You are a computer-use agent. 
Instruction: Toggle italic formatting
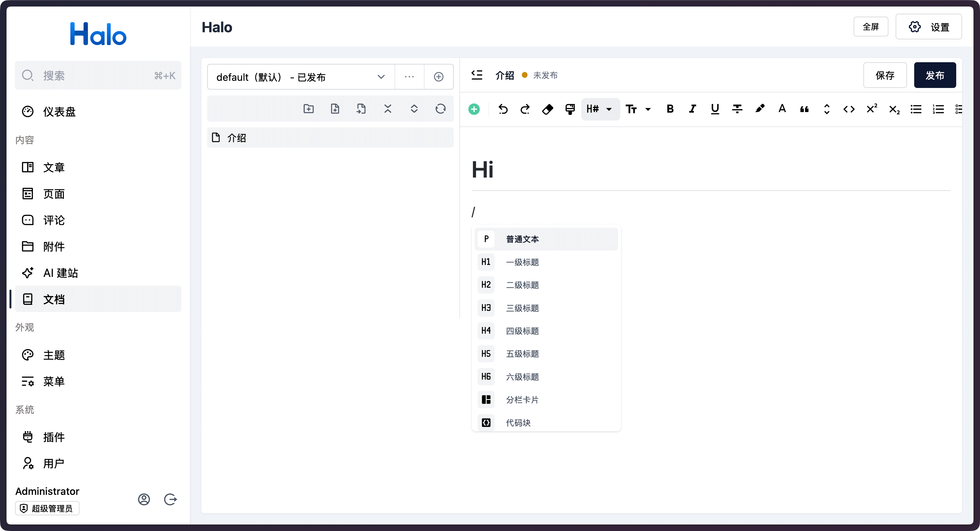pos(692,109)
